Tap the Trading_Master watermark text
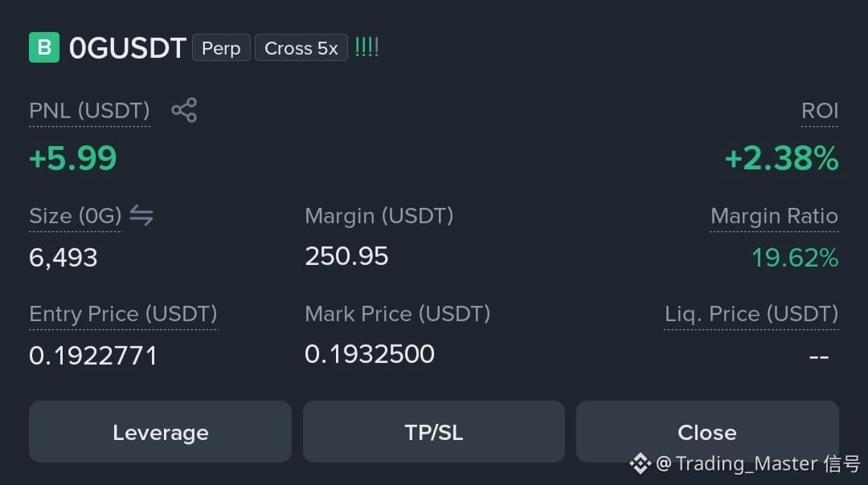This screenshot has height=485, width=868. 759,463
